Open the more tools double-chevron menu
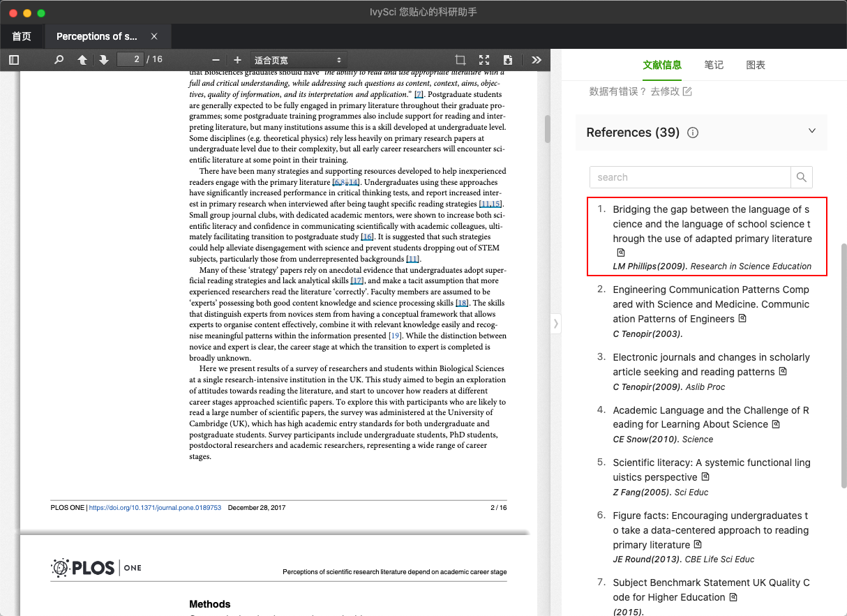Viewport: 847px width, 616px height. 537,60
